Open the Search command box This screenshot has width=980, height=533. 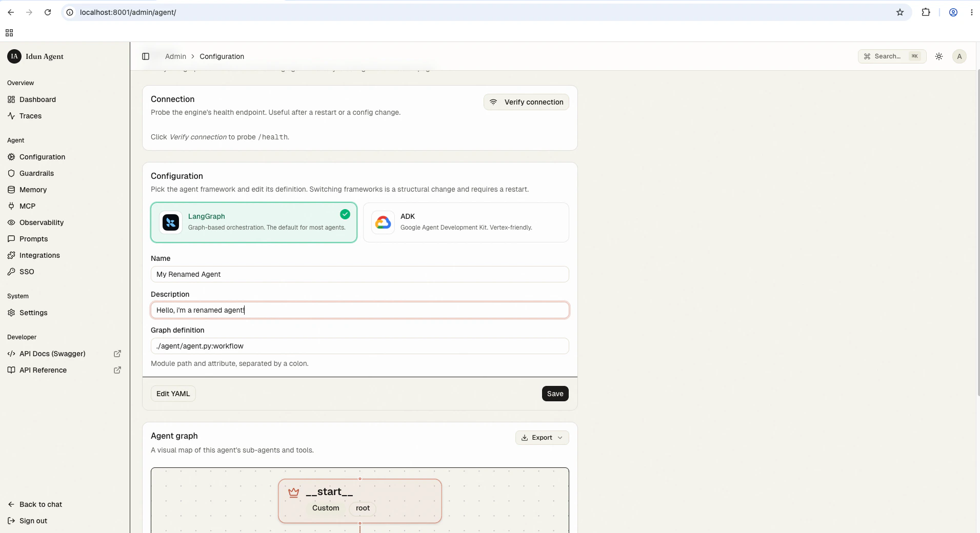pyautogui.click(x=892, y=56)
